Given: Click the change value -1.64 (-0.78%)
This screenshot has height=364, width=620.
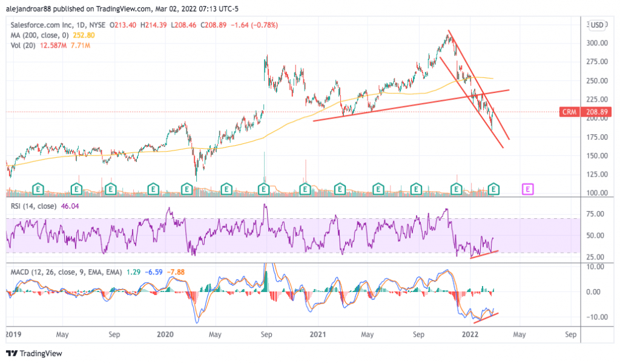Looking at the screenshot, I should click(254, 25).
